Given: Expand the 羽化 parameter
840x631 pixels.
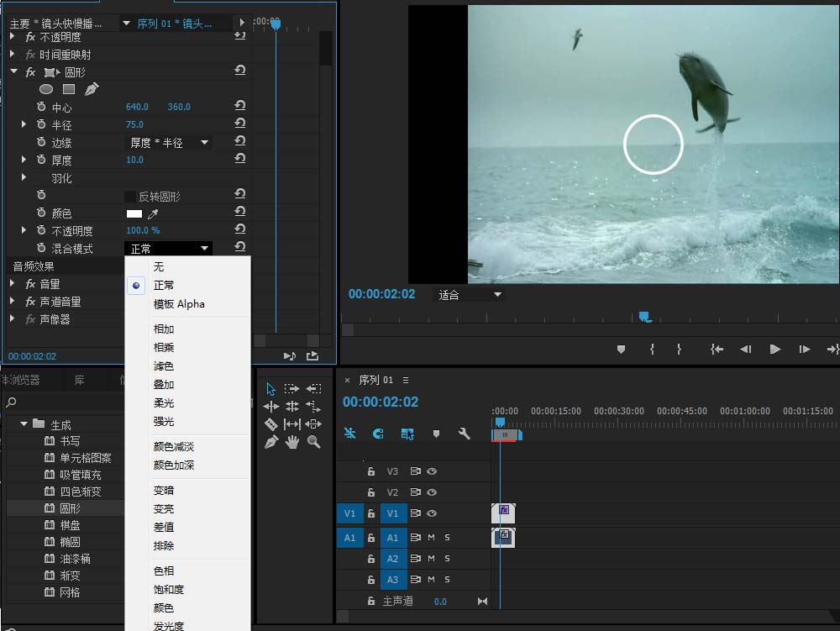Looking at the screenshot, I should point(24,177).
